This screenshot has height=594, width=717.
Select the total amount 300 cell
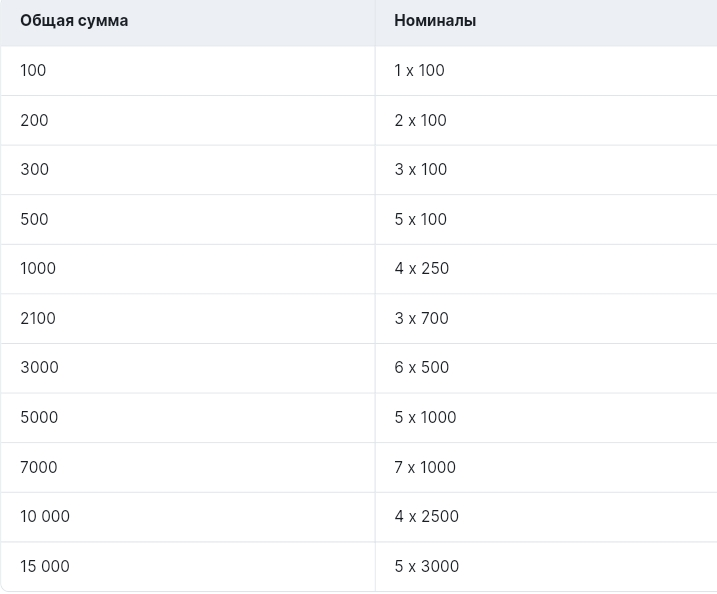point(34,169)
